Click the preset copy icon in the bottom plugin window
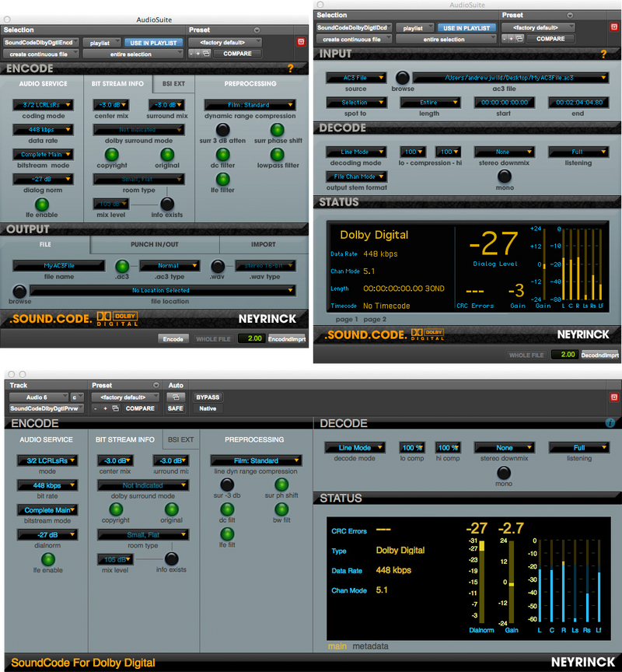Screen dimensions: 622x672 [x=116, y=408]
